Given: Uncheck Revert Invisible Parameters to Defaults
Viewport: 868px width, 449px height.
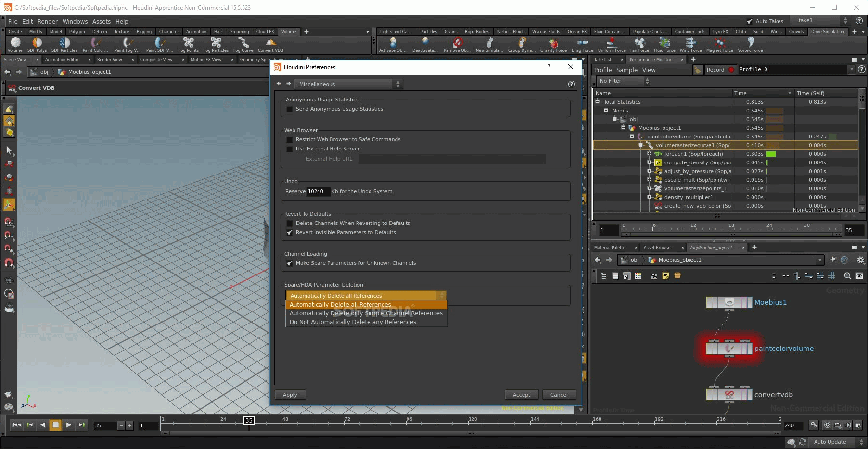Looking at the screenshot, I should click(x=289, y=233).
